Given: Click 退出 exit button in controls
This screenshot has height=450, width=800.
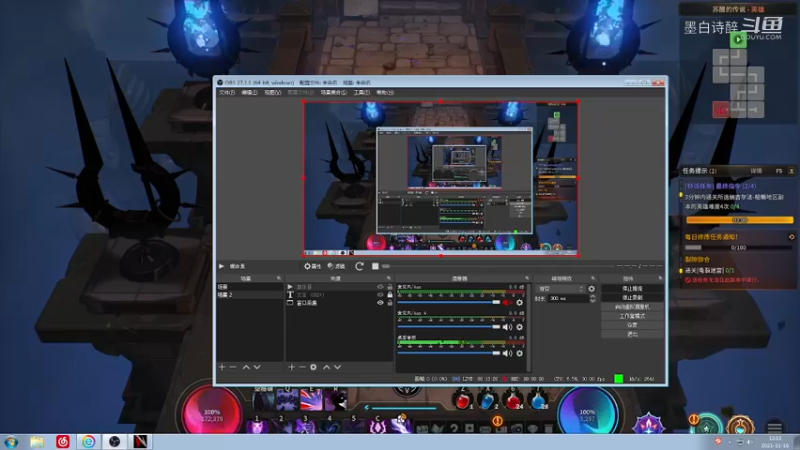Looking at the screenshot, I should 632,334.
